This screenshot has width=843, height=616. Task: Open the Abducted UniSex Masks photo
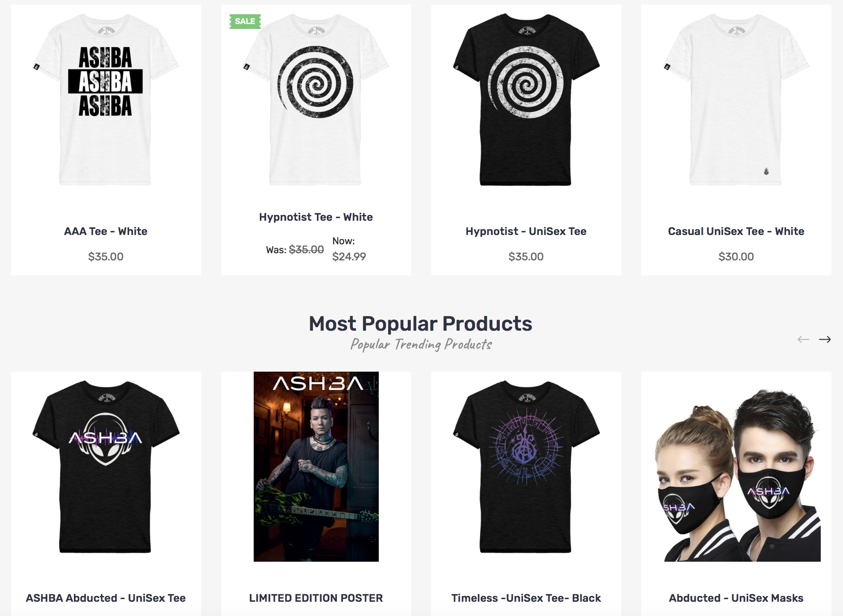(736, 474)
